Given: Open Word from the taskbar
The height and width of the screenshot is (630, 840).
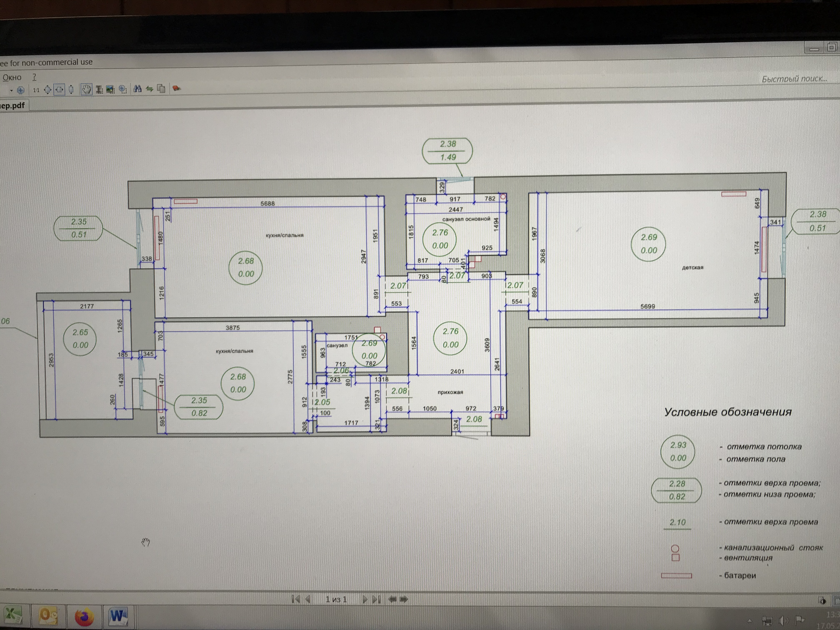Looking at the screenshot, I should 118,616.
